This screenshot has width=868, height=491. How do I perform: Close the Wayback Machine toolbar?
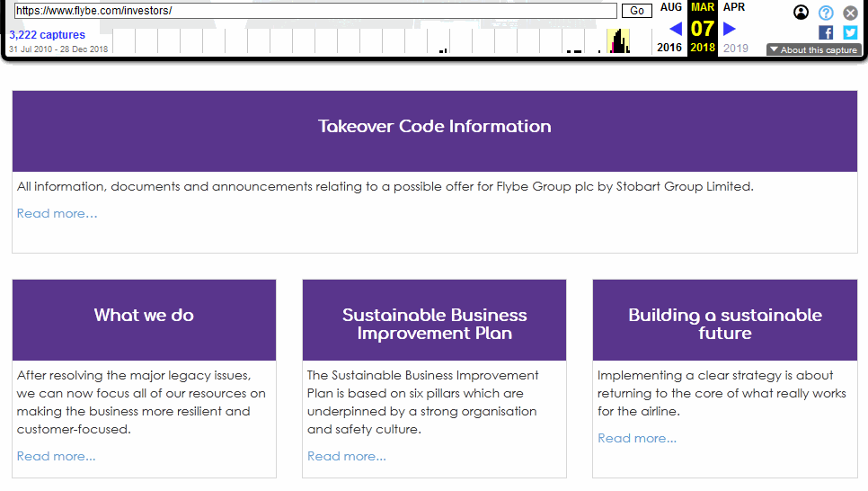click(850, 13)
